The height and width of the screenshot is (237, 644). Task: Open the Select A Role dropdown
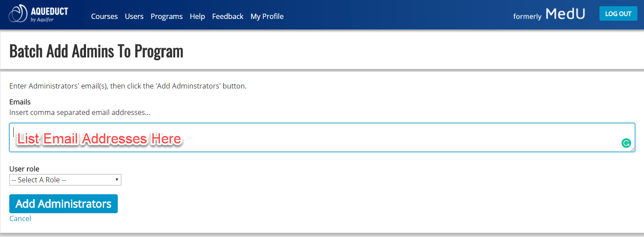pos(65,180)
